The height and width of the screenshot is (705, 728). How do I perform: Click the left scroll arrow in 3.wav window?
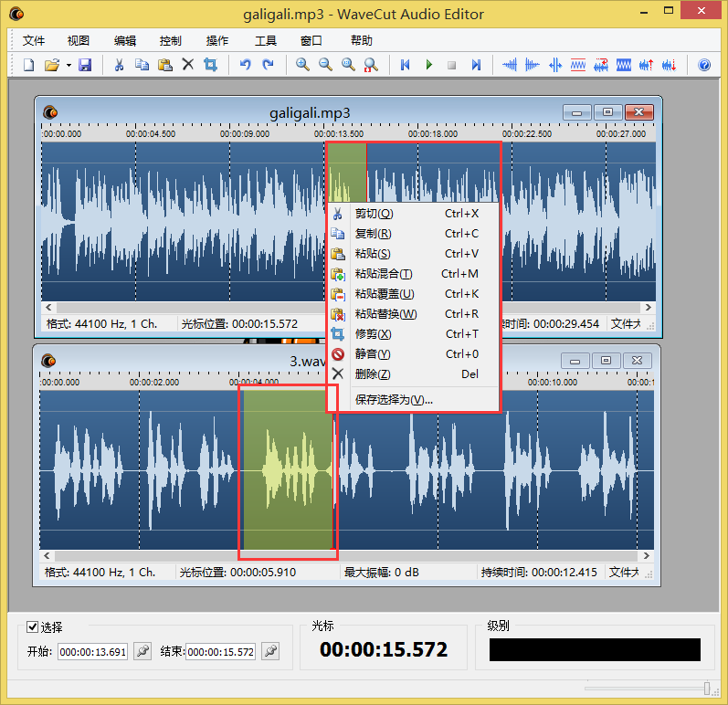(47, 555)
